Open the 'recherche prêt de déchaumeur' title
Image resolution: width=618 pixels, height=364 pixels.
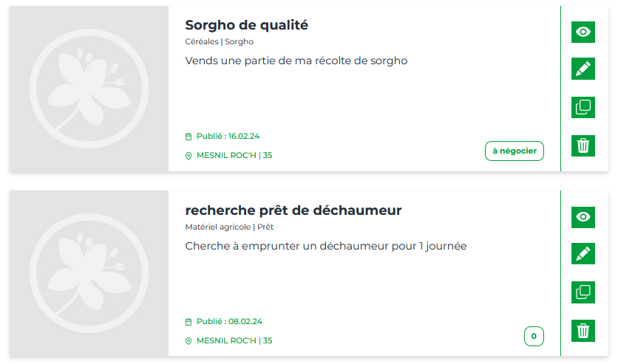pyautogui.click(x=293, y=210)
